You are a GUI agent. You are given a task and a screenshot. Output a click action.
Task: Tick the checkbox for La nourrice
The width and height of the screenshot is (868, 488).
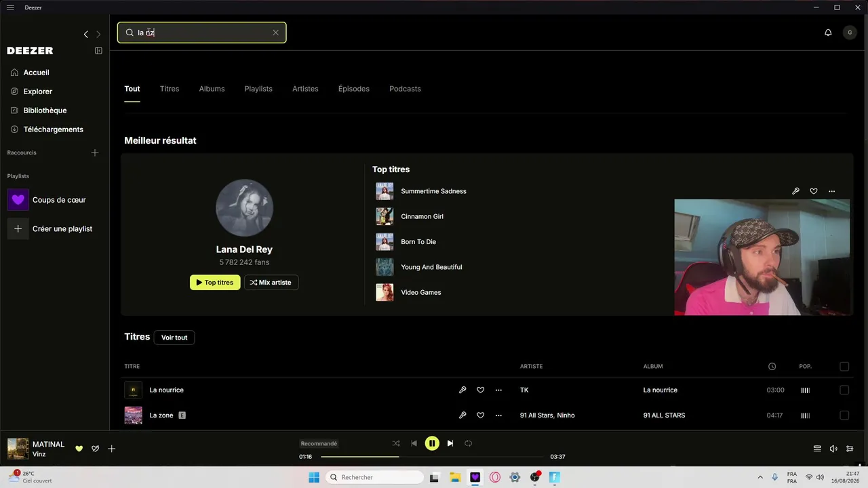pos(844,390)
